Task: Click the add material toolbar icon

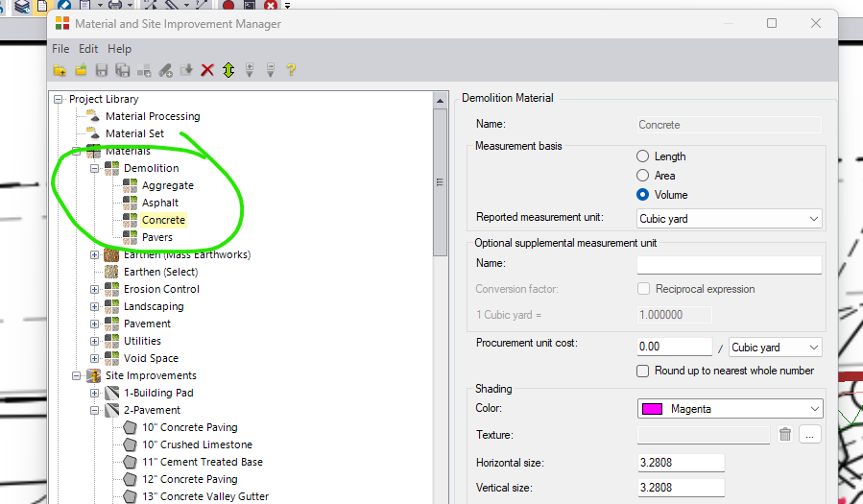Action: coord(144,70)
